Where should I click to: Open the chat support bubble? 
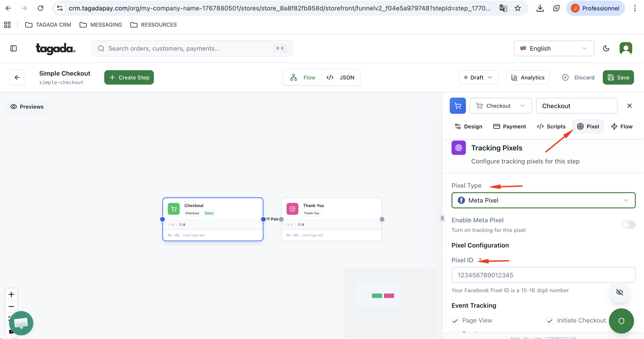pos(21,323)
